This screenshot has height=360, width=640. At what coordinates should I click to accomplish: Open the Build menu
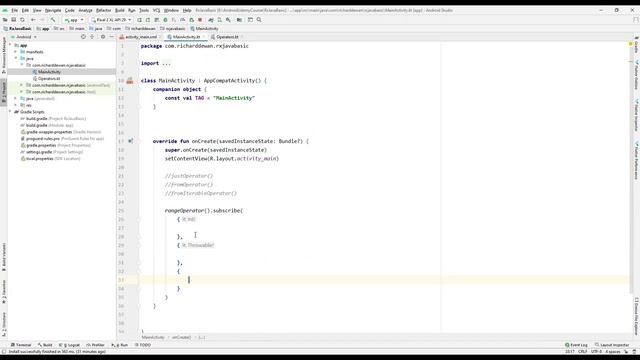point(120,10)
